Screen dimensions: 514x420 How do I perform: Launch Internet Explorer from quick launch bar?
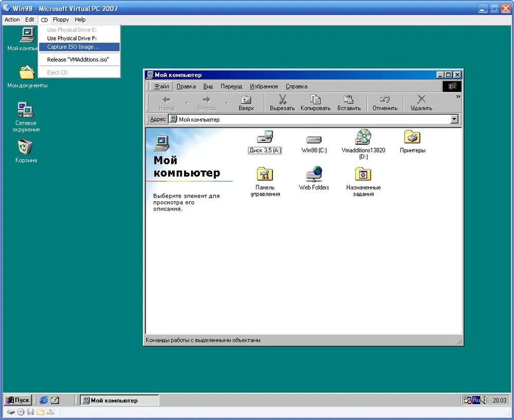[44, 400]
